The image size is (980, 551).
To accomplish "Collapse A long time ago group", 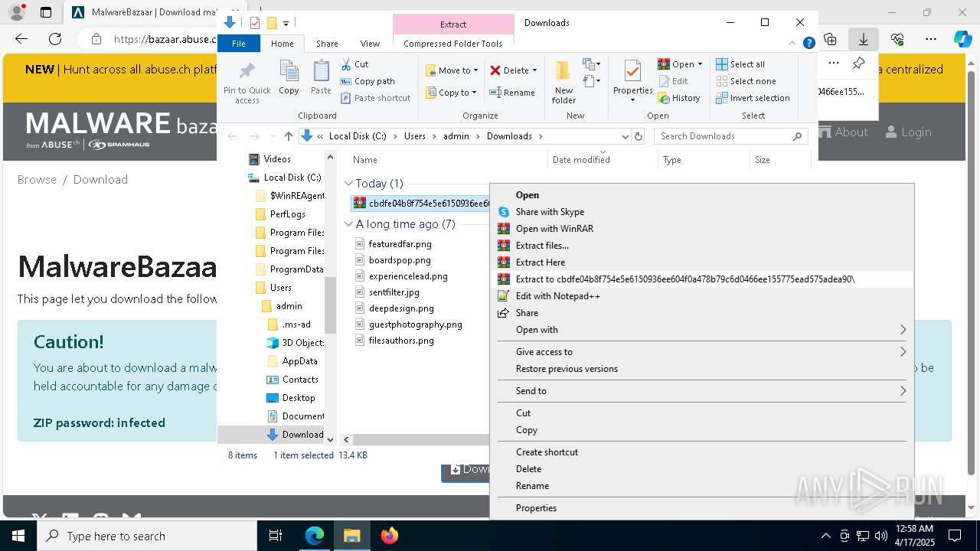I will click(x=348, y=224).
